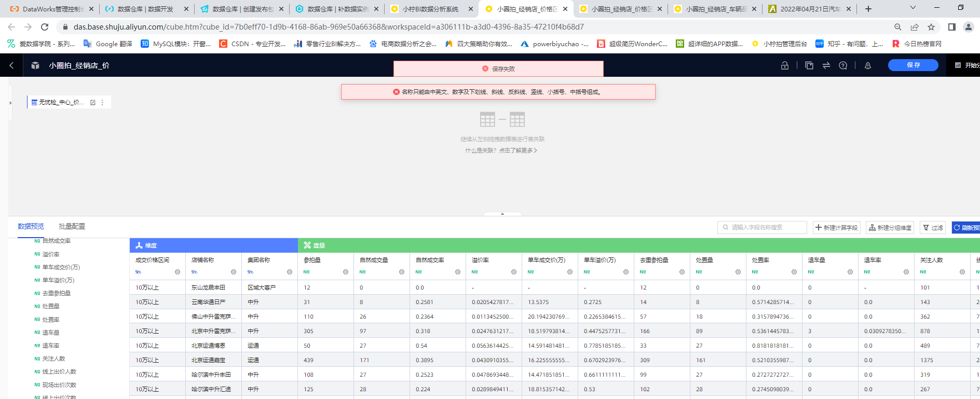The image size is (980, 399).
Task: Open the help question mark icon
Action: point(843,65)
